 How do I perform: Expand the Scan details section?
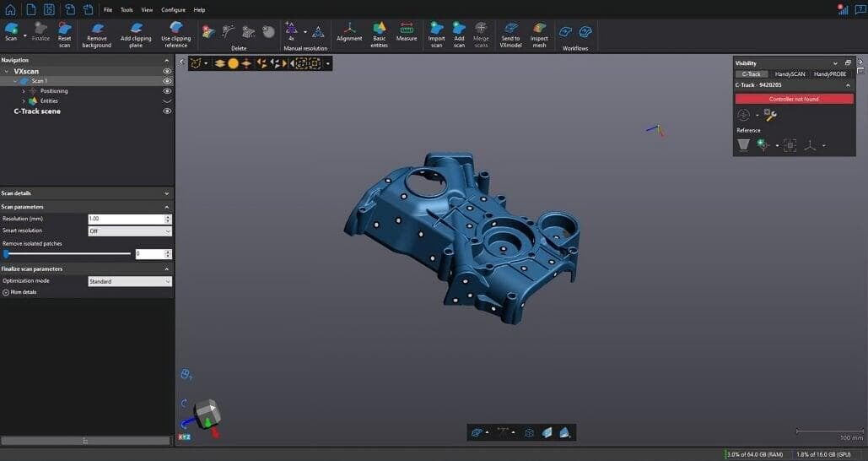tap(166, 193)
